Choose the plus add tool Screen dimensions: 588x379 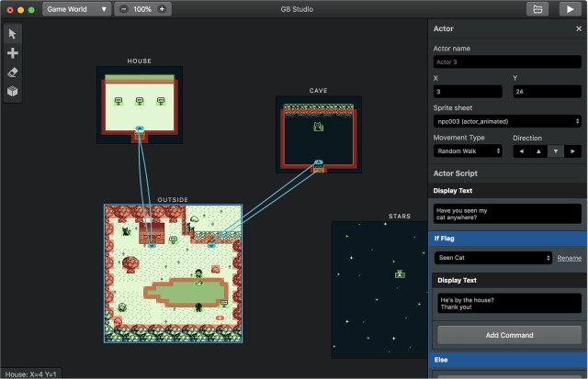point(12,53)
